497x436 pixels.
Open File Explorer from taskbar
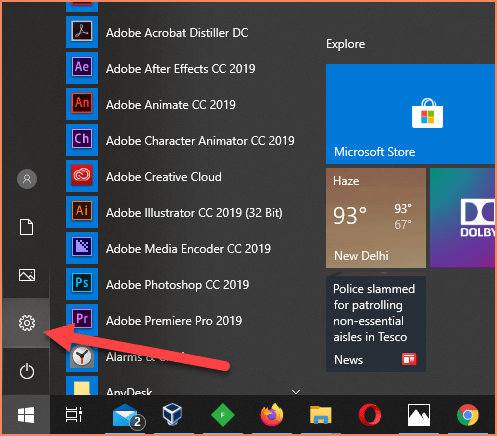pyautogui.click(x=320, y=415)
